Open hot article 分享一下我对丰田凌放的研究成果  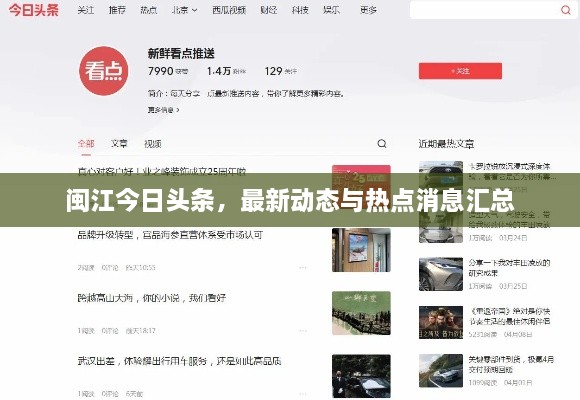click(x=509, y=268)
